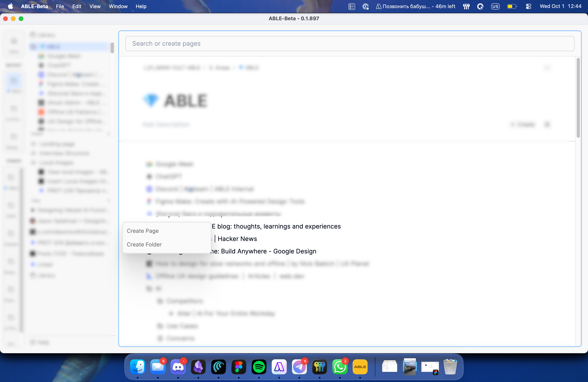The image size is (588, 382).
Task: Switch to Figma in the Dock
Action: pos(239,366)
